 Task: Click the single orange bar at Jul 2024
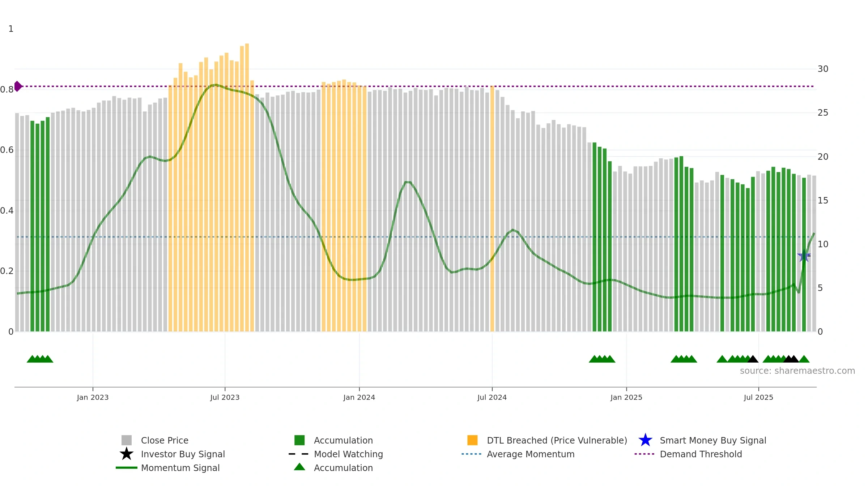pyautogui.click(x=492, y=209)
